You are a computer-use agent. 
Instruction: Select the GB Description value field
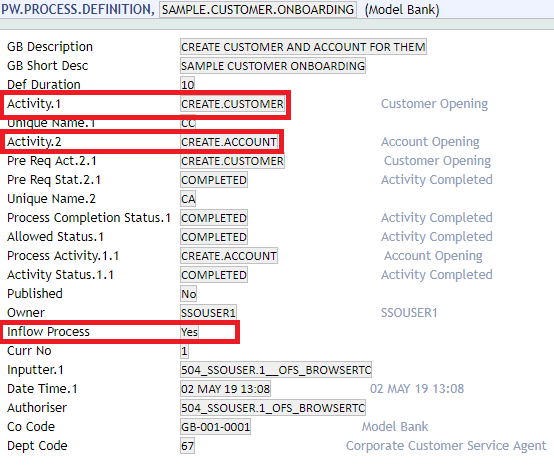(x=303, y=47)
